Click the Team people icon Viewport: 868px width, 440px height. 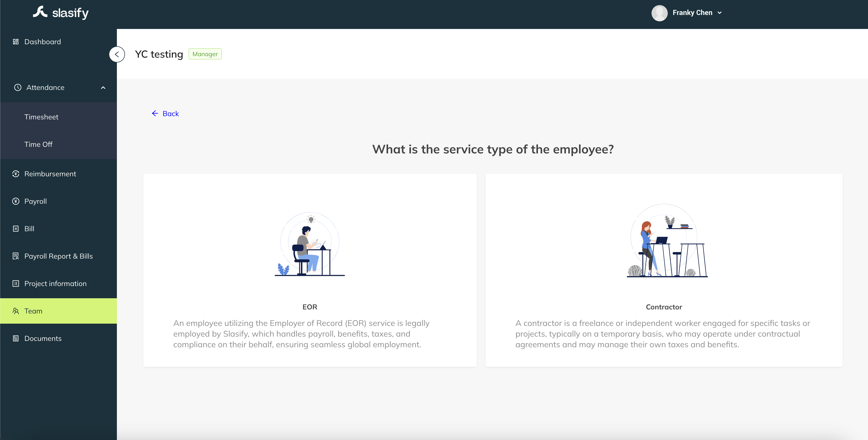coord(15,311)
